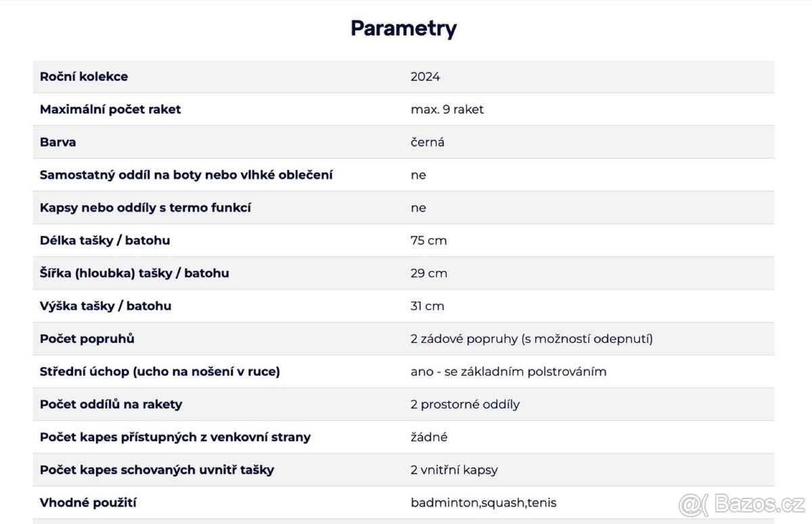812x524 pixels.
Task: Select the 2 vnitřní kapsy value
Action: point(454,470)
